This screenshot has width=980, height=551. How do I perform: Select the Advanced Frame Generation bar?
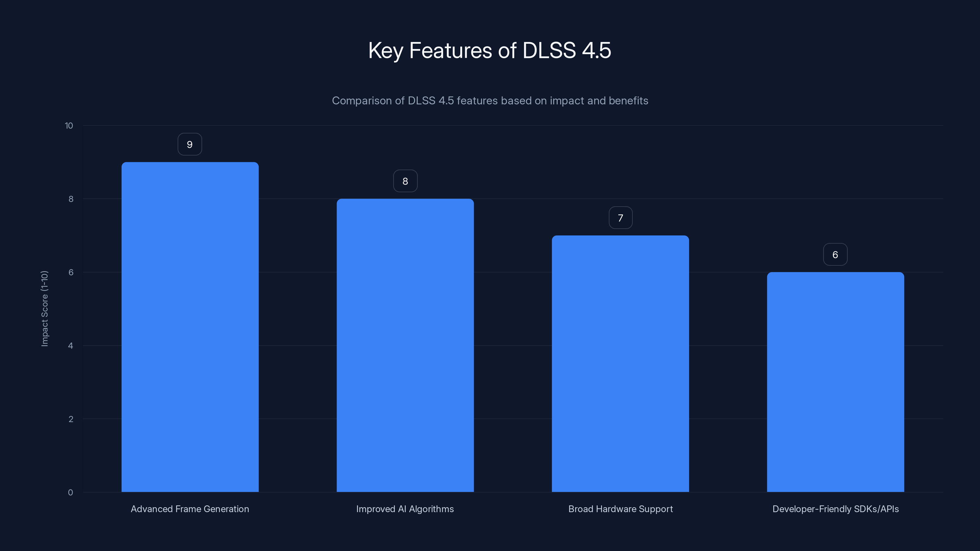tap(190, 327)
